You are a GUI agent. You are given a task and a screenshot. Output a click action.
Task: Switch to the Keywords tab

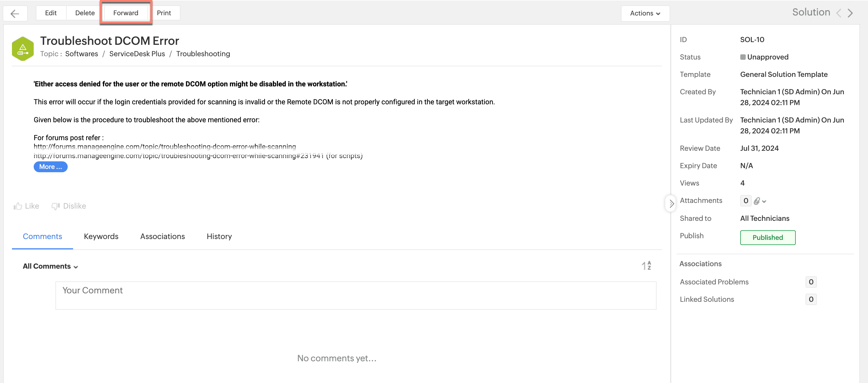coord(101,237)
